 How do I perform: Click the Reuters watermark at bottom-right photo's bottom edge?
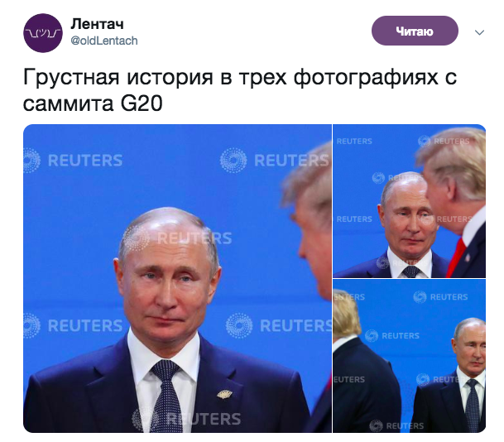(x=396, y=425)
